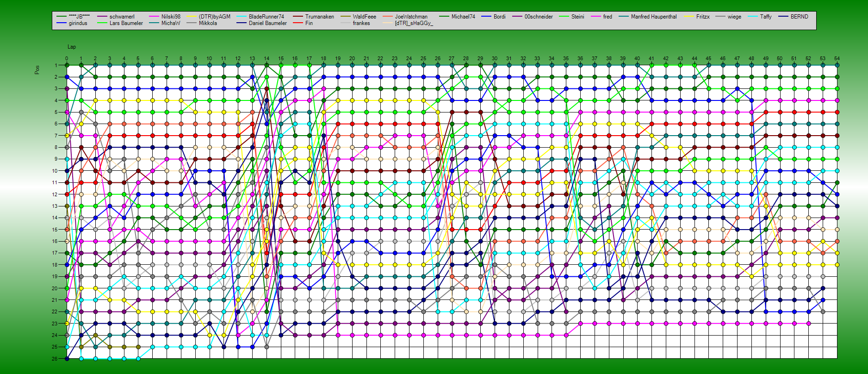Select fred legend entry
The width and height of the screenshot is (868, 374).
[x=608, y=17]
